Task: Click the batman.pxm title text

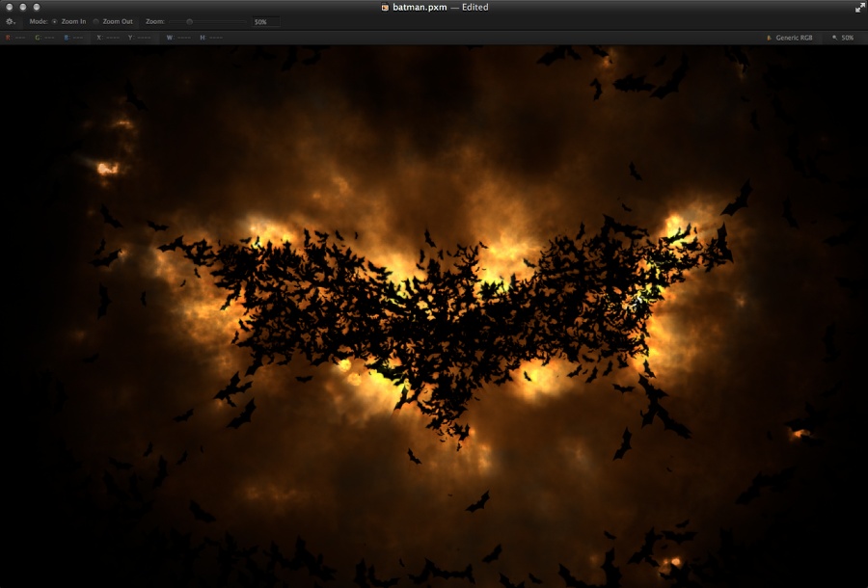Action: point(420,7)
